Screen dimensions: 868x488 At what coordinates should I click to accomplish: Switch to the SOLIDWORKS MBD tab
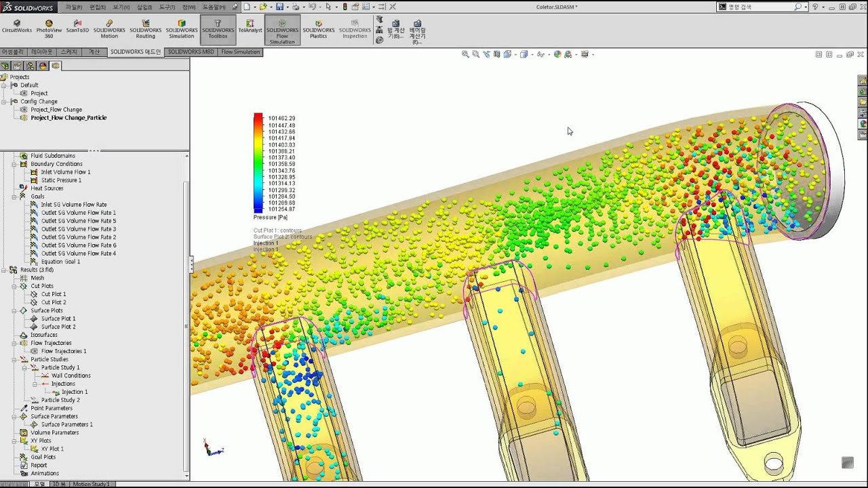tap(191, 52)
